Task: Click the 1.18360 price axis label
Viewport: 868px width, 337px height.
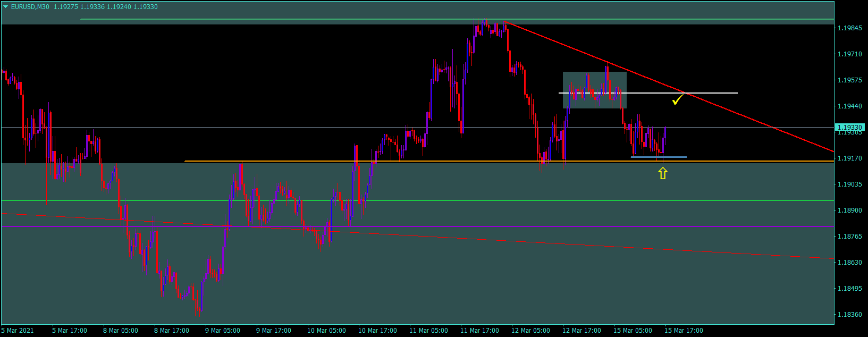Action: click(849, 315)
